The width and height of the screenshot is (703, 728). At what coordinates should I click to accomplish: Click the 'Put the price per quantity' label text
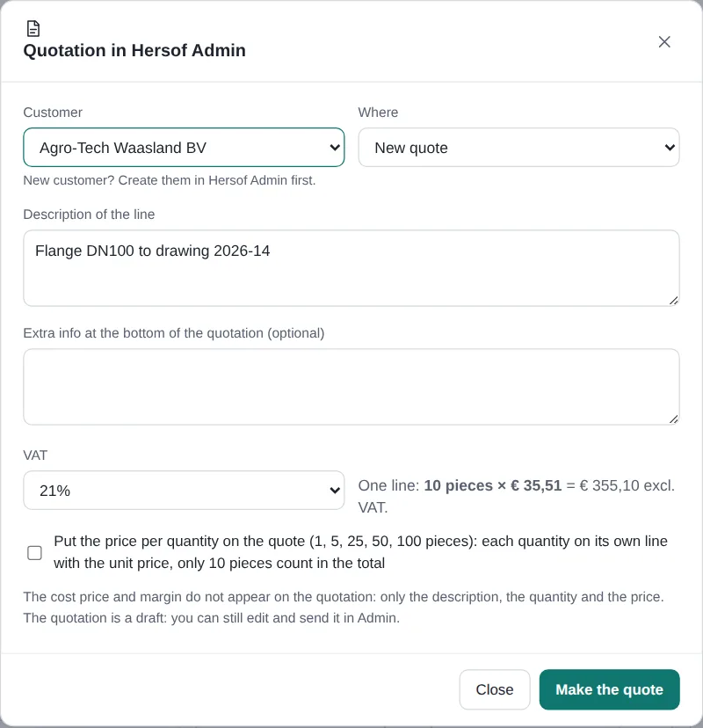(x=360, y=552)
